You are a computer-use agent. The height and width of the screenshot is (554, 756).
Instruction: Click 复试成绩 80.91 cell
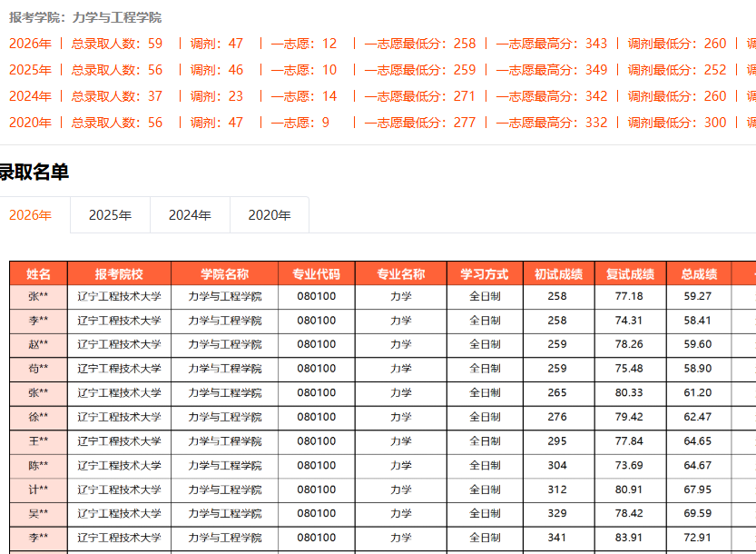point(629,490)
